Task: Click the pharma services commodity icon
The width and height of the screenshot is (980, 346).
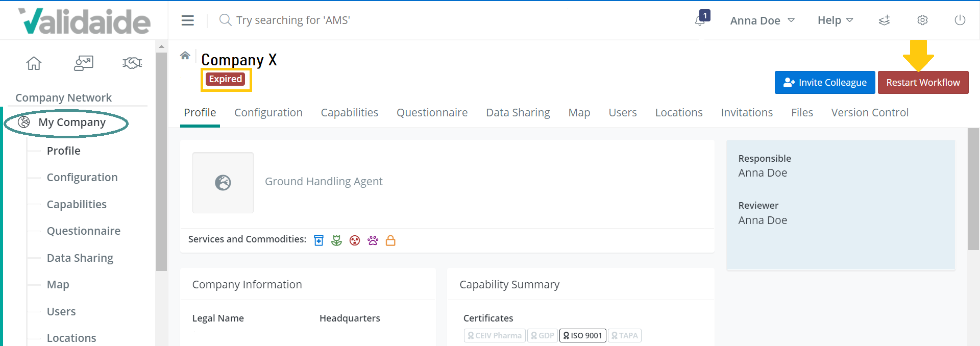Action: tap(318, 240)
